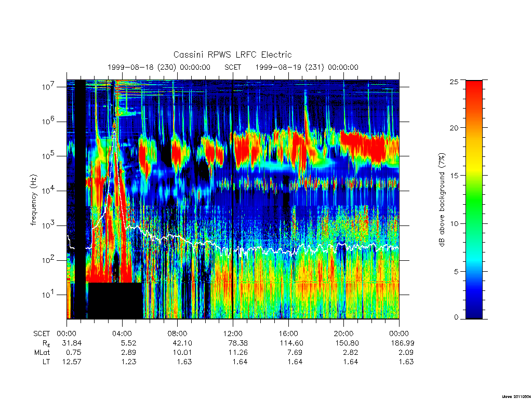Click the LT value '1.23'
Image resolution: width=532 pixels, height=399 pixels.
129,362
